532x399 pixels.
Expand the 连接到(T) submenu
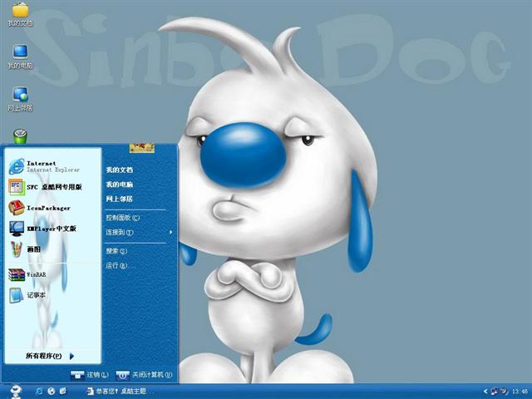point(170,232)
